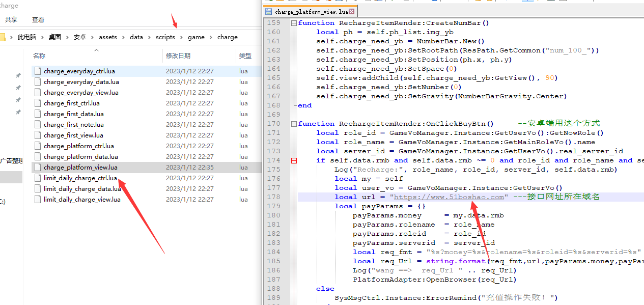This screenshot has width=644, height=305.
Task: Click the folder icon at address bar start
Action: coord(2,37)
